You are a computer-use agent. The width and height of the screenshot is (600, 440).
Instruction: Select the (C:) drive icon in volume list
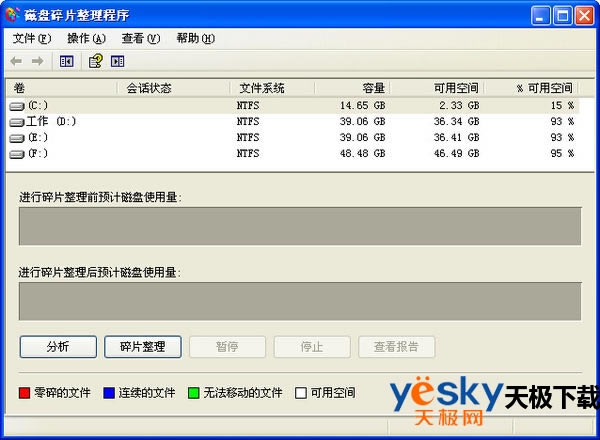17,105
